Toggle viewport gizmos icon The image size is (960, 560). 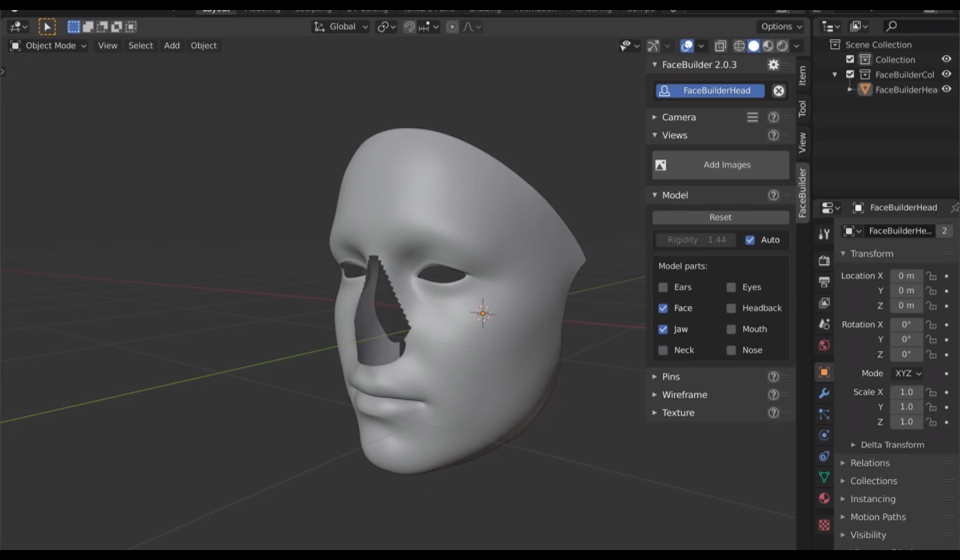point(653,46)
